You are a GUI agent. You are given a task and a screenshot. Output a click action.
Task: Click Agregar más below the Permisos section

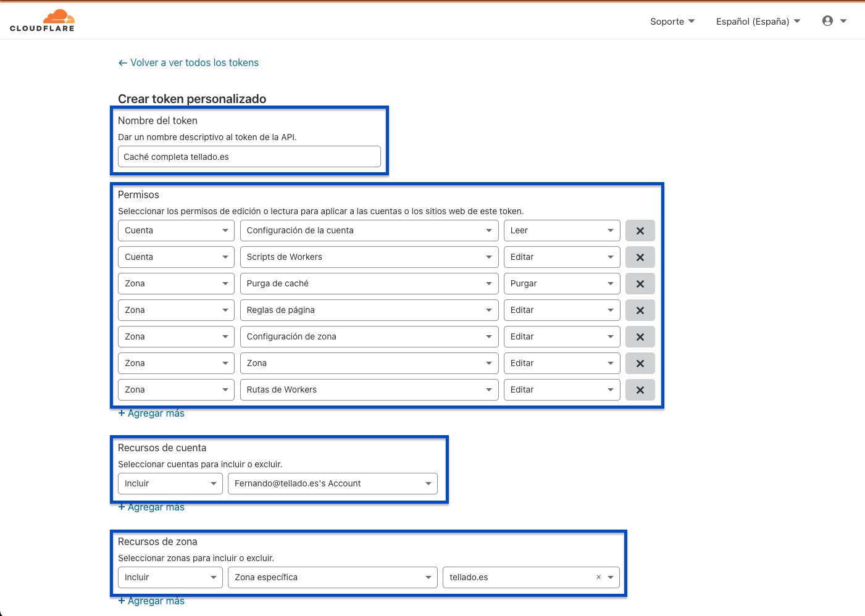(x=152, y=414)
